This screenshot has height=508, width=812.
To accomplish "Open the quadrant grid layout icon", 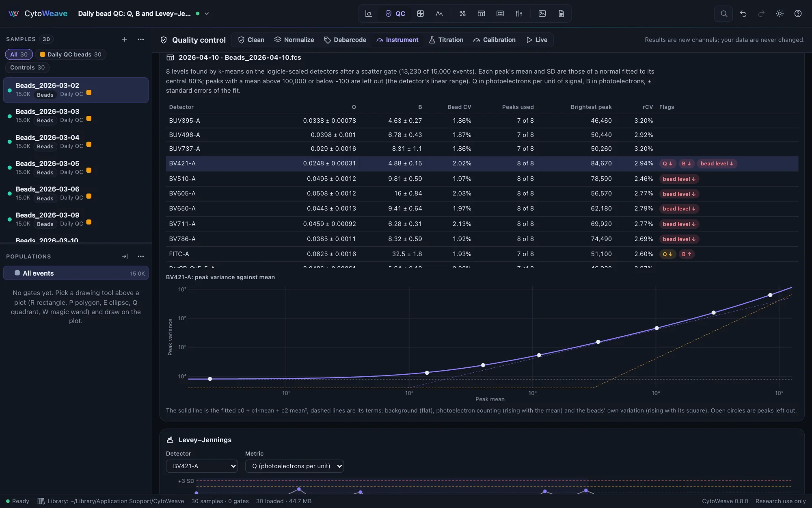I will pos(421,13).
